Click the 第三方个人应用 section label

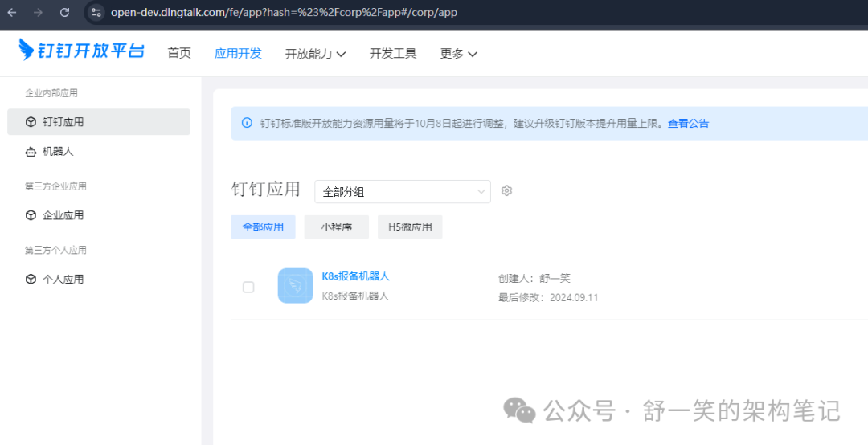point(55,250)
